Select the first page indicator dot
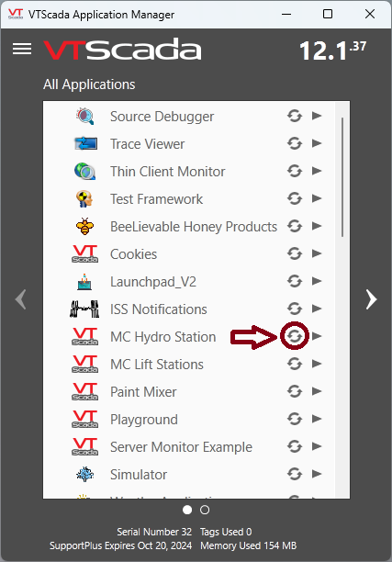Image resolution: width=392 pixels, height=562 pixels. click(x=187, y=510)
